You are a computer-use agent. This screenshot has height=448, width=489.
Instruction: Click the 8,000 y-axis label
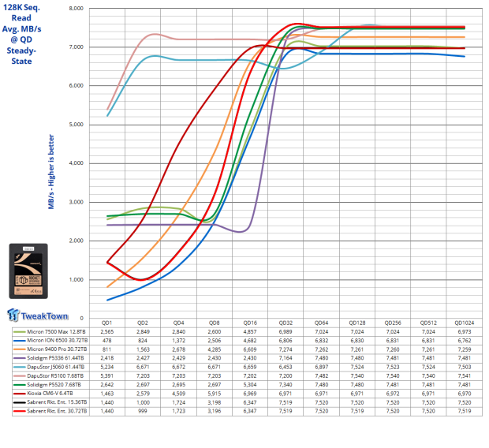pos(77,9)
